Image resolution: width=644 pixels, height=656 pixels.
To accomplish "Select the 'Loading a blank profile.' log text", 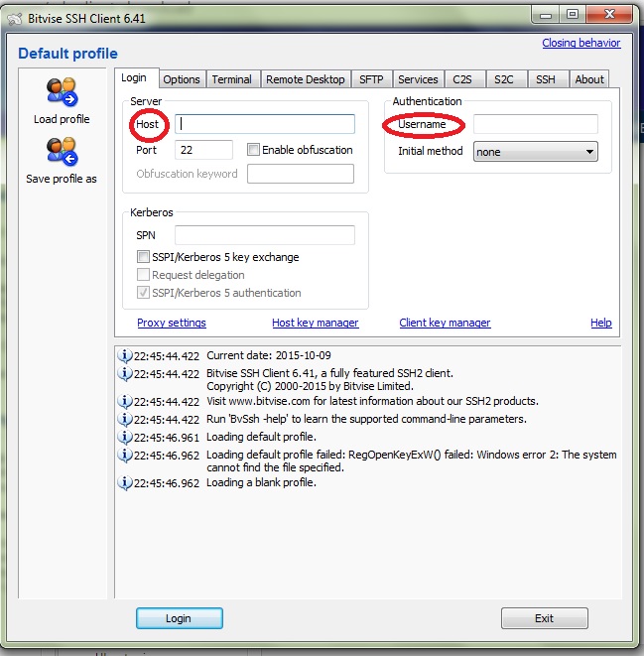I will tap(261, 482).
